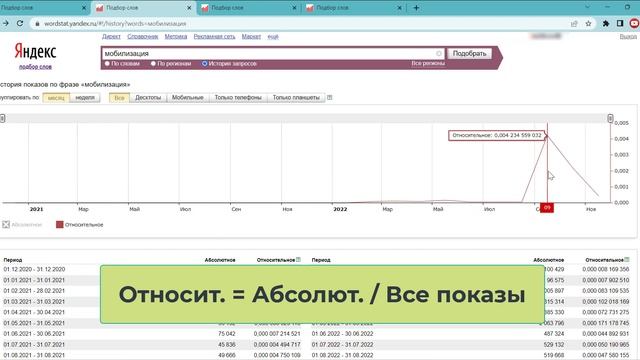Screen dimensions: 640x360
Task: Open Все регионы region selector
Action: [428, 63]
